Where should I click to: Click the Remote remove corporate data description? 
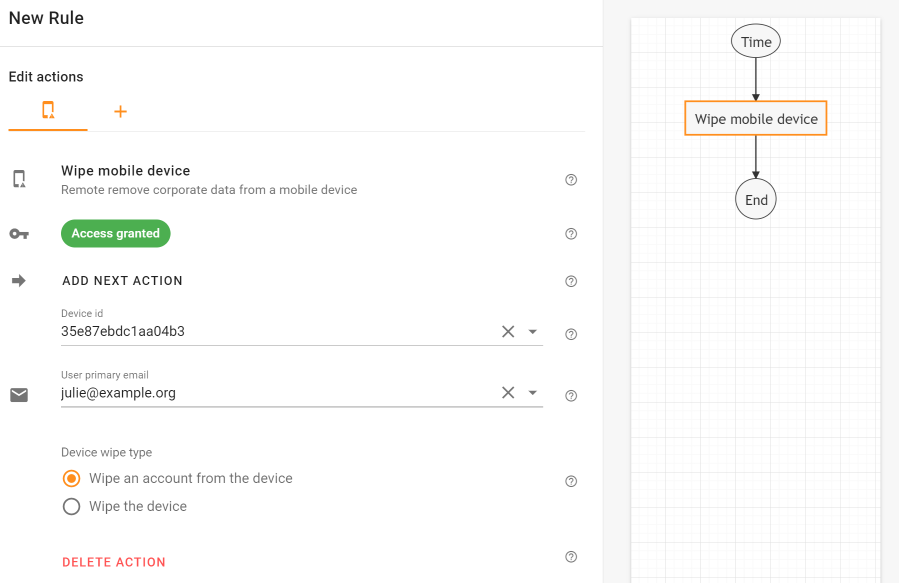[x=209, y=190]
